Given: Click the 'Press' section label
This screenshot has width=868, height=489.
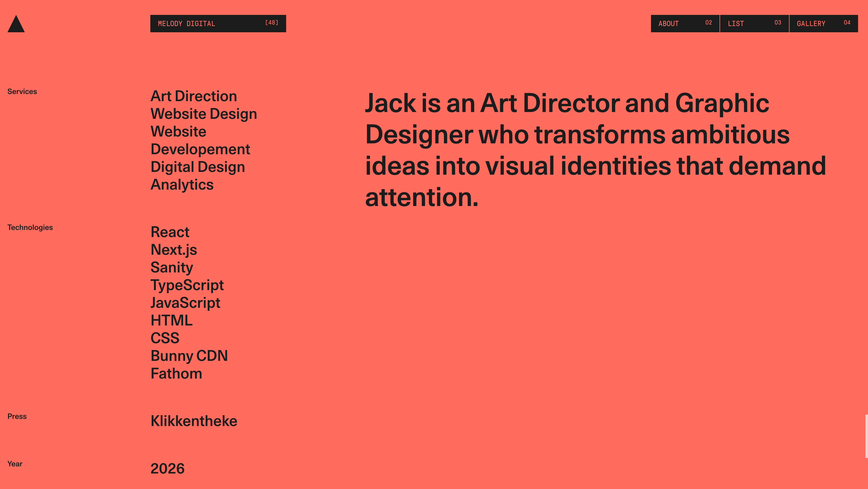Looking at the screenshot, I should click(17, 417).
